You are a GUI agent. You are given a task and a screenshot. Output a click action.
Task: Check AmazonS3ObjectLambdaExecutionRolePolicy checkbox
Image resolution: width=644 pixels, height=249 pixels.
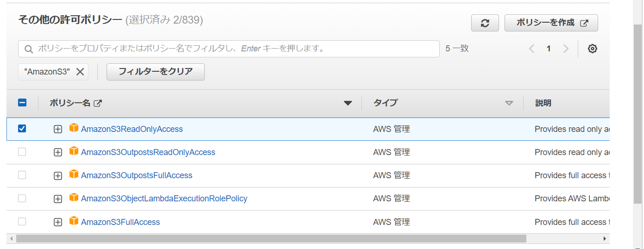[x=22, y=198]
